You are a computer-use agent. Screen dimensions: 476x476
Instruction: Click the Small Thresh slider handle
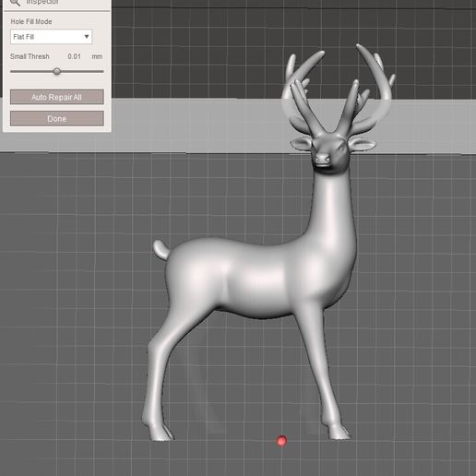click(56, 71)
